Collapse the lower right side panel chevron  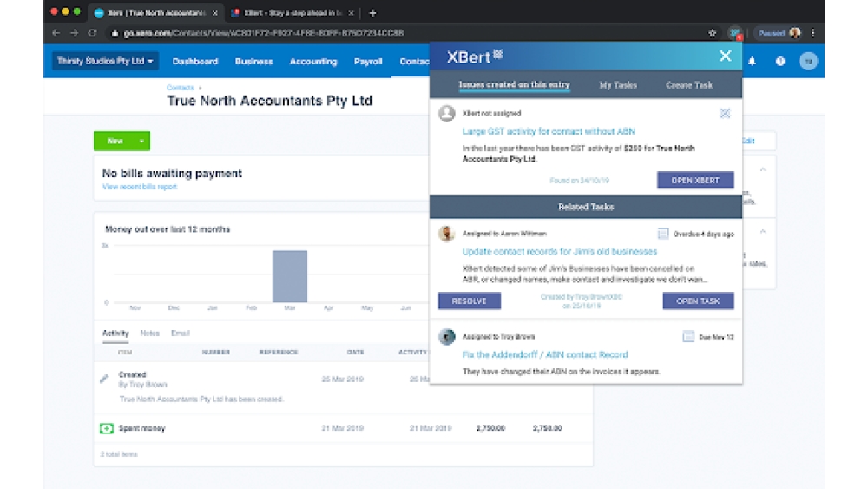[763, 232]
